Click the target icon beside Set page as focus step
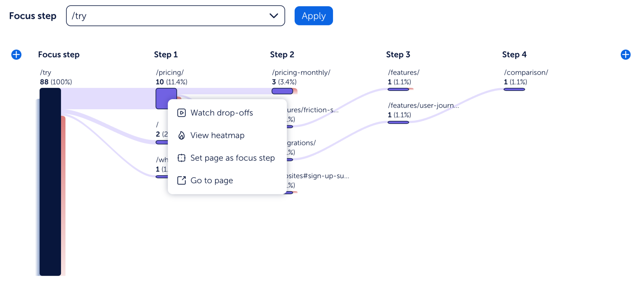The height and width of the screenshot is (291, 644). coord(181,158)
